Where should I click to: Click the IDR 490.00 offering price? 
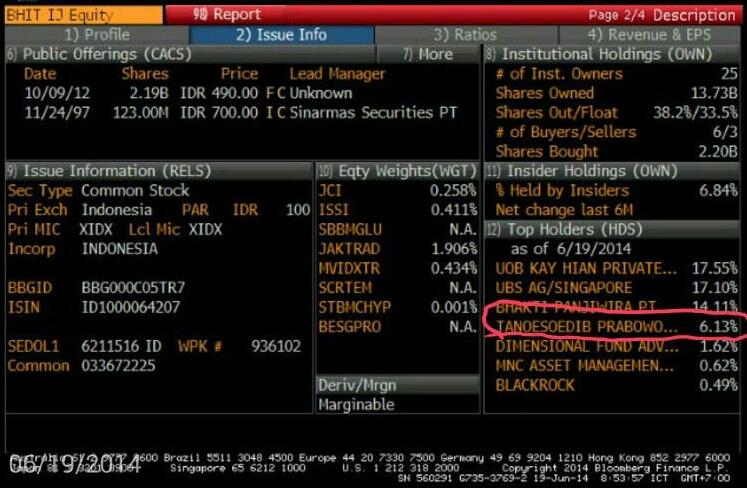[219, 93]
